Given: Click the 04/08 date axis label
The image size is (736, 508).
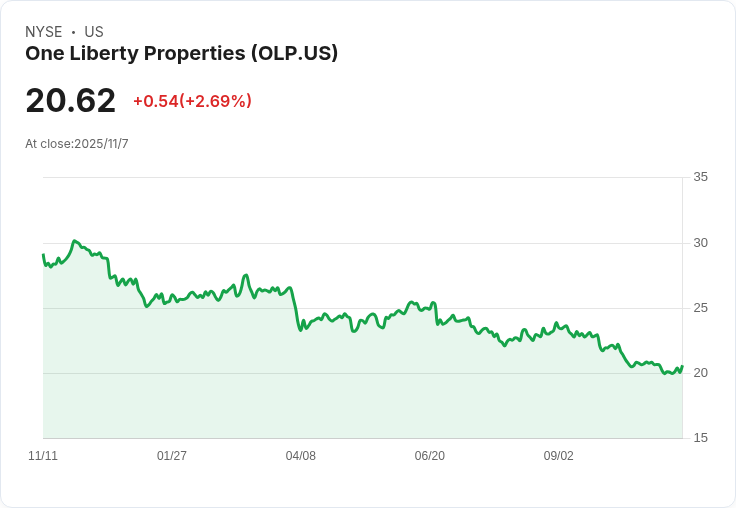Looking at the screenshot, I should click(300, 455).
